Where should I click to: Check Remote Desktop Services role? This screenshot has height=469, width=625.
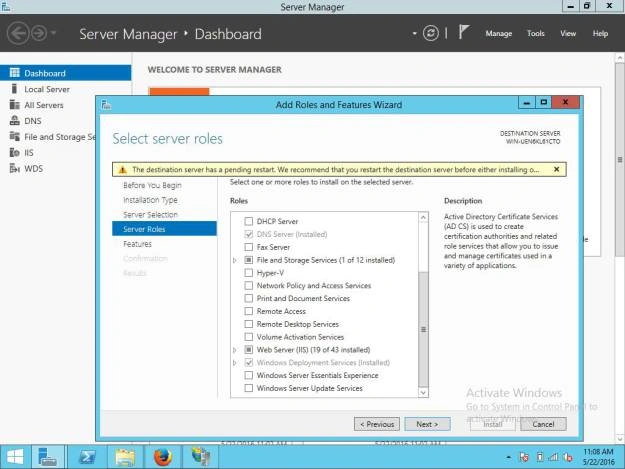[249, 324]
